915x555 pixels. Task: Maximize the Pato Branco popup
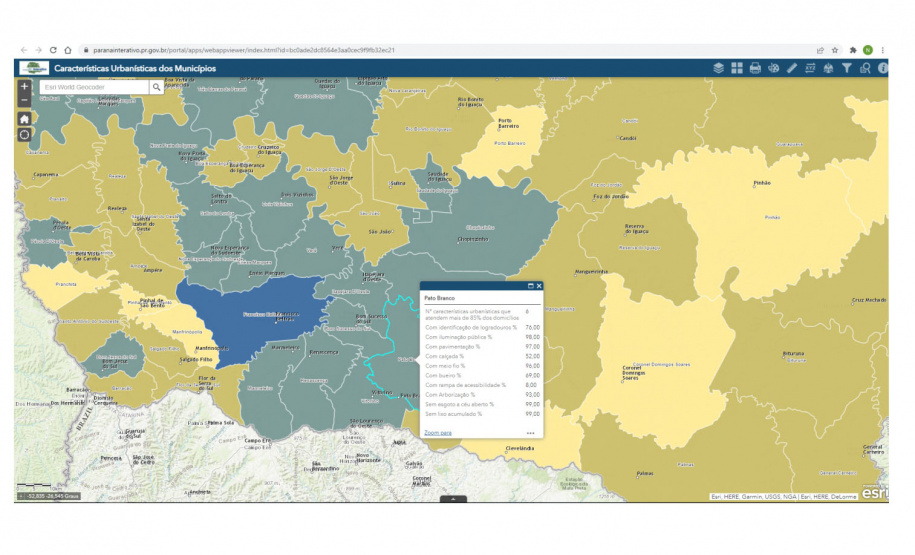530,286
